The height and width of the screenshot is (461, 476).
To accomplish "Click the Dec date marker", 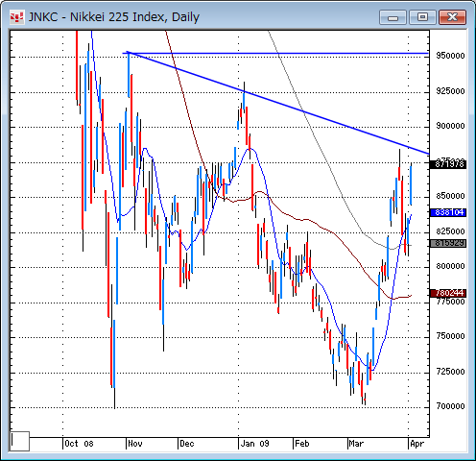I will [186, 444].
